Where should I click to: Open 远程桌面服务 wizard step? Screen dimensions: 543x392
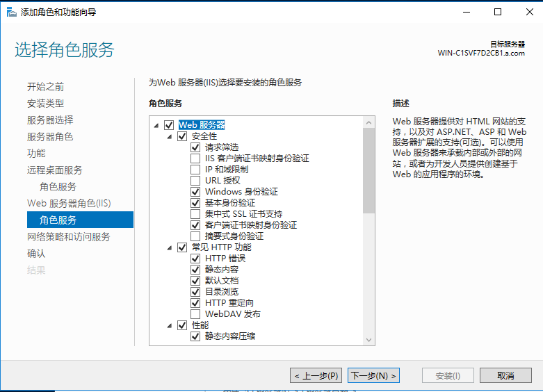(55, 170)
